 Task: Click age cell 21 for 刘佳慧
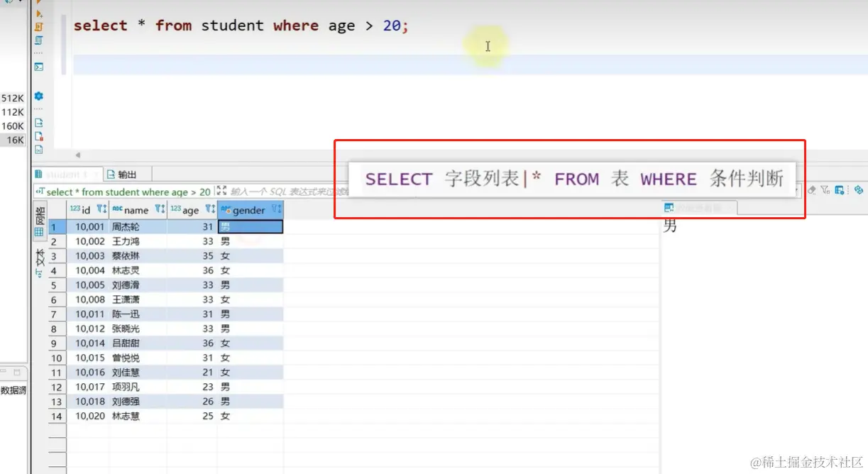[192, 373]
